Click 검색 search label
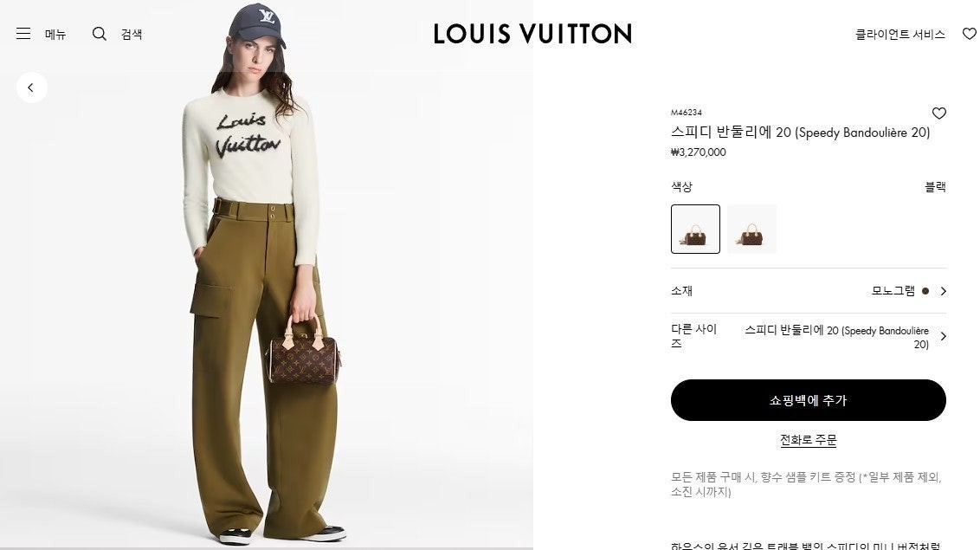The image size is (980, 550). coord(132,35)
